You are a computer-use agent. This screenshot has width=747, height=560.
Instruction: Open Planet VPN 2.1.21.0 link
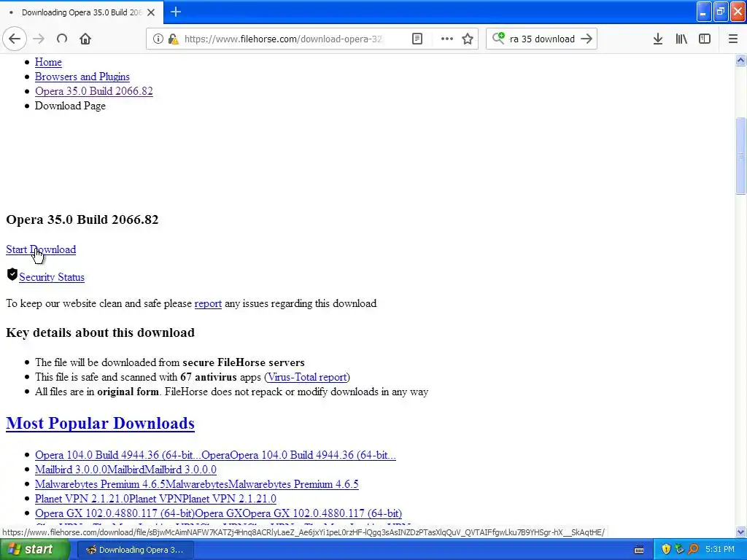155,499
